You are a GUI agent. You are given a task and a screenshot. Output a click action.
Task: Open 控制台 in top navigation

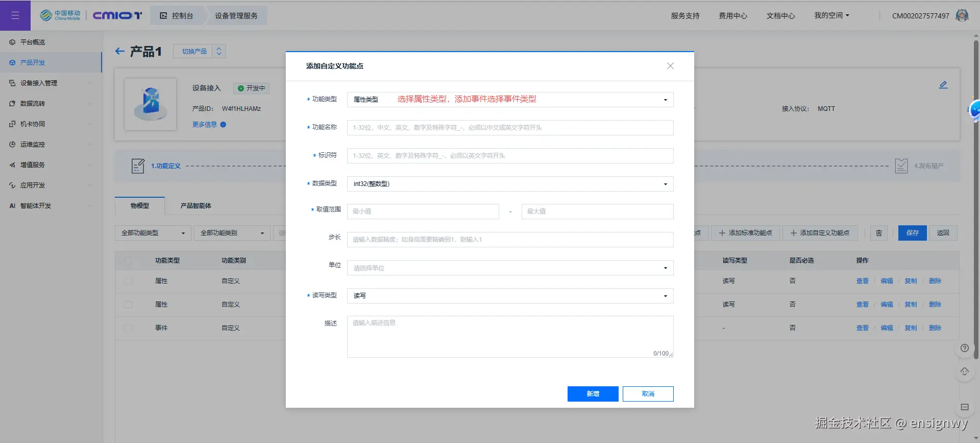177,15
